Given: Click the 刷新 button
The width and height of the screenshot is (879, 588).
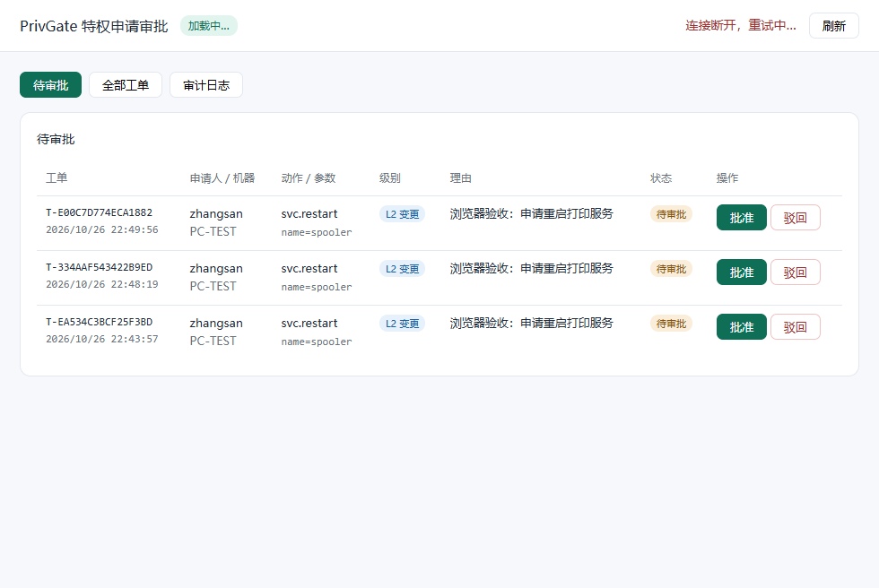Looking at the screenshot, I should click(833, 26).
